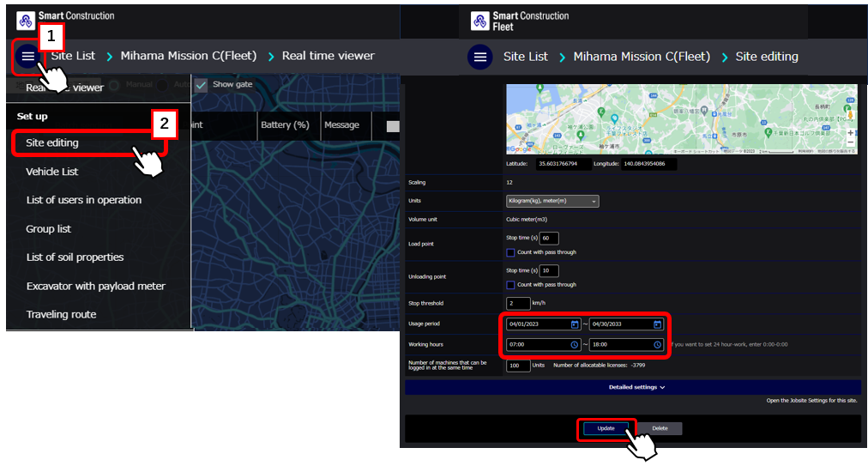The height and width of the screenshot is (466, 868).
Task: Open clock picker for working hours end
Action: 657,345
